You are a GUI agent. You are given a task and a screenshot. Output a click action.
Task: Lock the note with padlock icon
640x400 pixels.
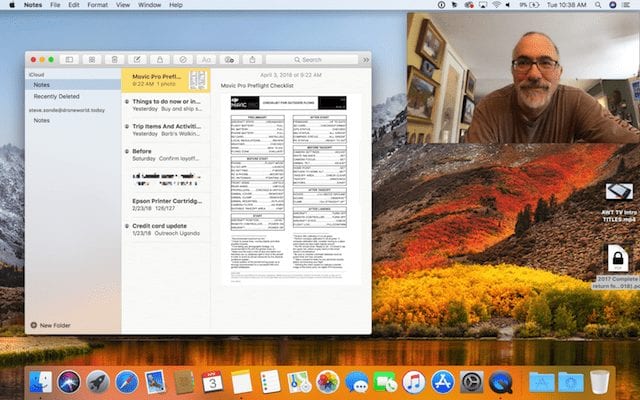(x=161, y=60)
